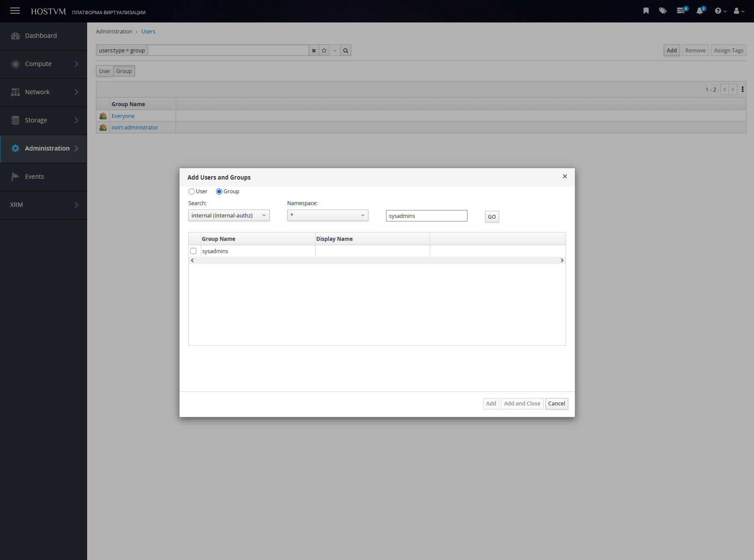Expand the Compute sidebar menu
This screenshot has height=560, width=754.
tap(44, 64)
